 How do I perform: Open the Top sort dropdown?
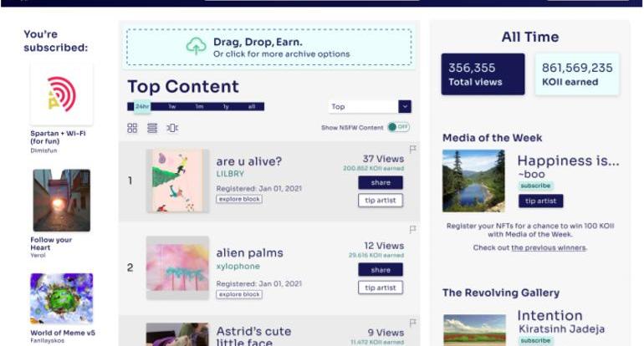point(369,107)
